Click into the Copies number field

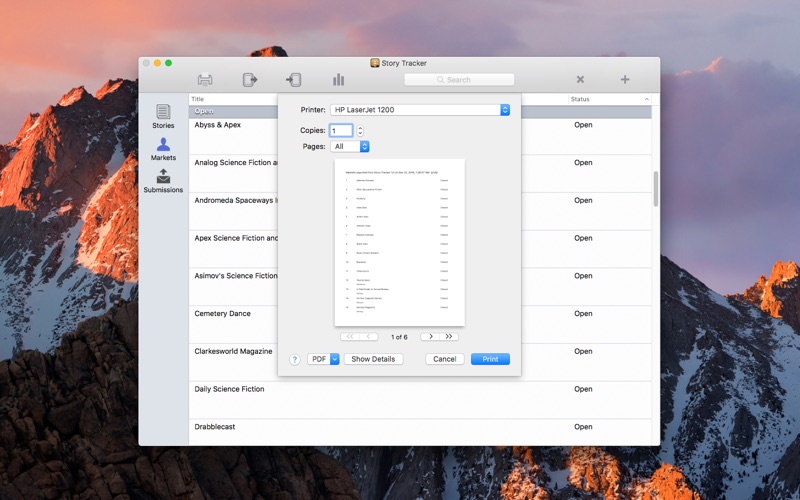(341, 131)
